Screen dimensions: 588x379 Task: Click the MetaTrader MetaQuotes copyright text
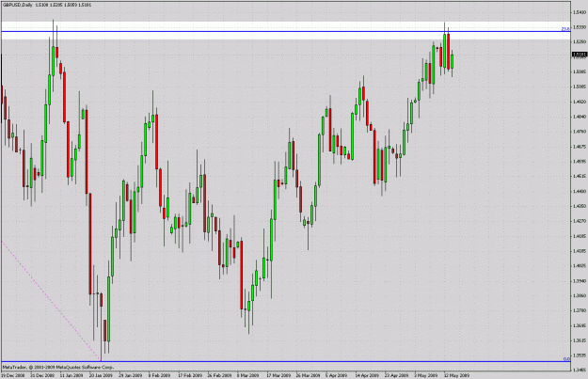click(x=58, y=367)
